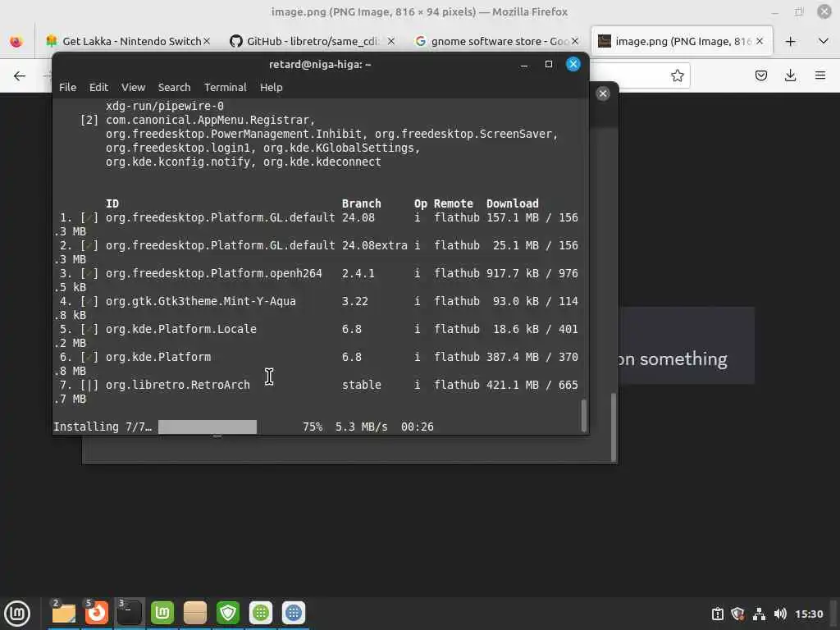
Task: Open the 15:30 clock calendar
Action: coord(809,614)
